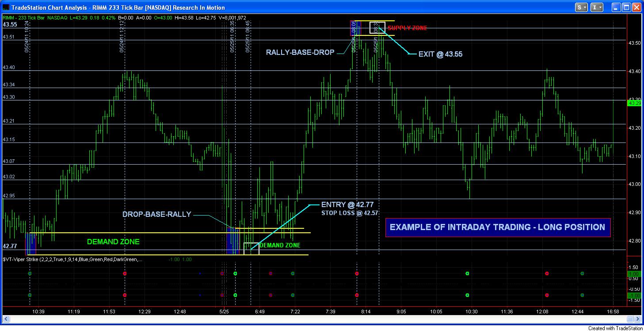Click the 43.51 price level label
This screenshot has width=644, height=331.
pos(9,37)
